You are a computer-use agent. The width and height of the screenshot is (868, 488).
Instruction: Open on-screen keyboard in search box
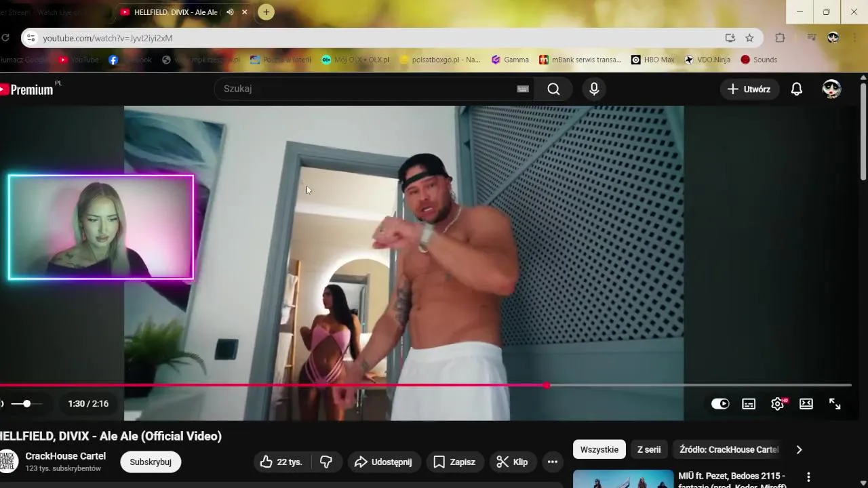(x=523, y=89)
